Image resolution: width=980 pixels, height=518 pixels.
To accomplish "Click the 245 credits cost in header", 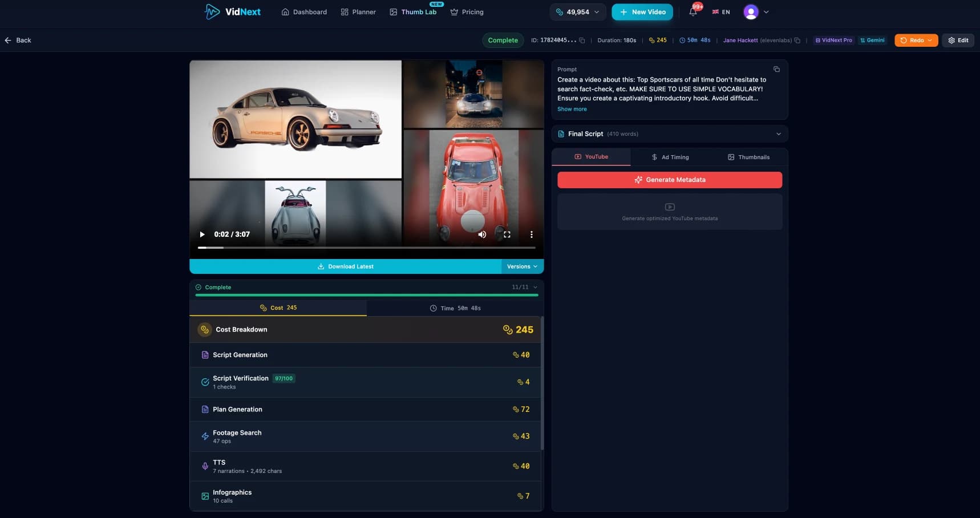I will point(657,41).
